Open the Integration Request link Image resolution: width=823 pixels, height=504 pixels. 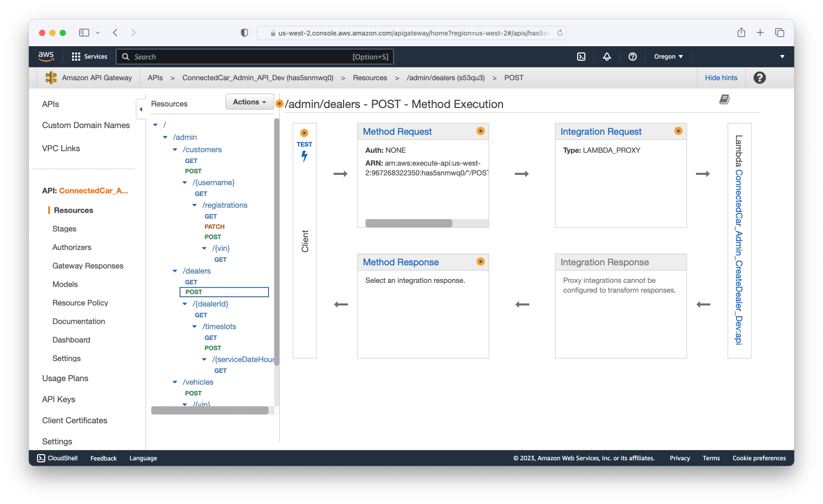pyautogui.click(x=601, y=132)
